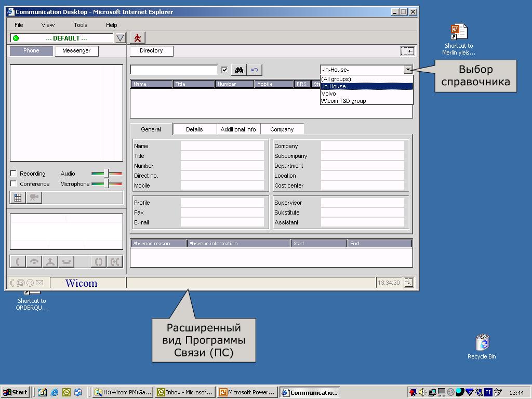The height and width of the screenshot is (399, 532).
Task: Click the Microphone level slider
Action: (107, 184)
